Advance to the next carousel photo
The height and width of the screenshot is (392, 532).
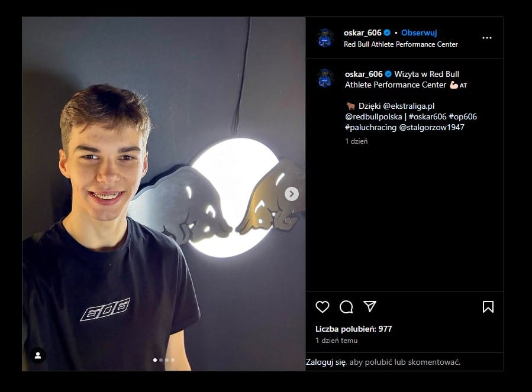point(291,194)
